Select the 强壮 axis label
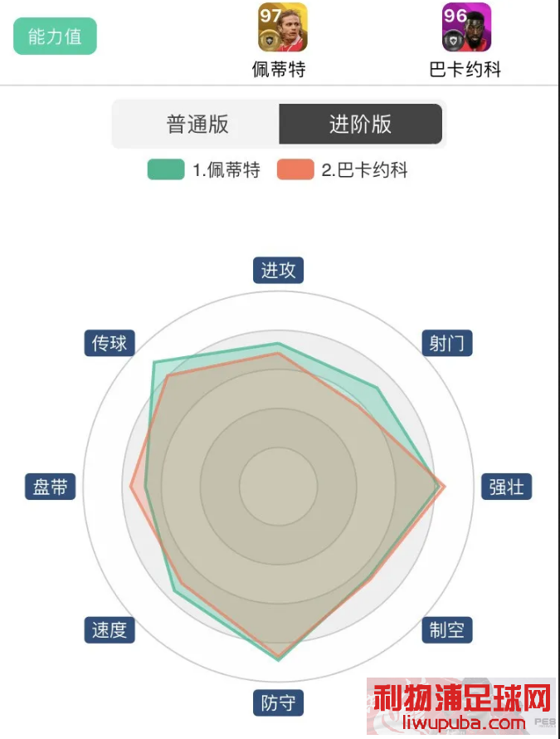Image resolution: width=560 pixels, height=739 pixels. pyautogui.click(x=506, y=487)
